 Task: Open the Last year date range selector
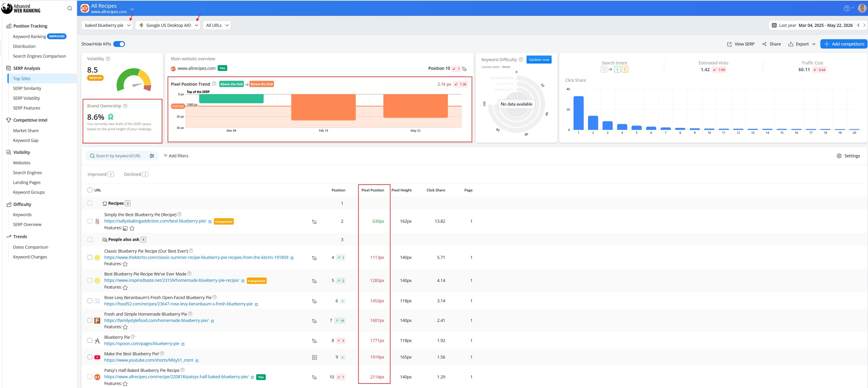pos(812,25)
